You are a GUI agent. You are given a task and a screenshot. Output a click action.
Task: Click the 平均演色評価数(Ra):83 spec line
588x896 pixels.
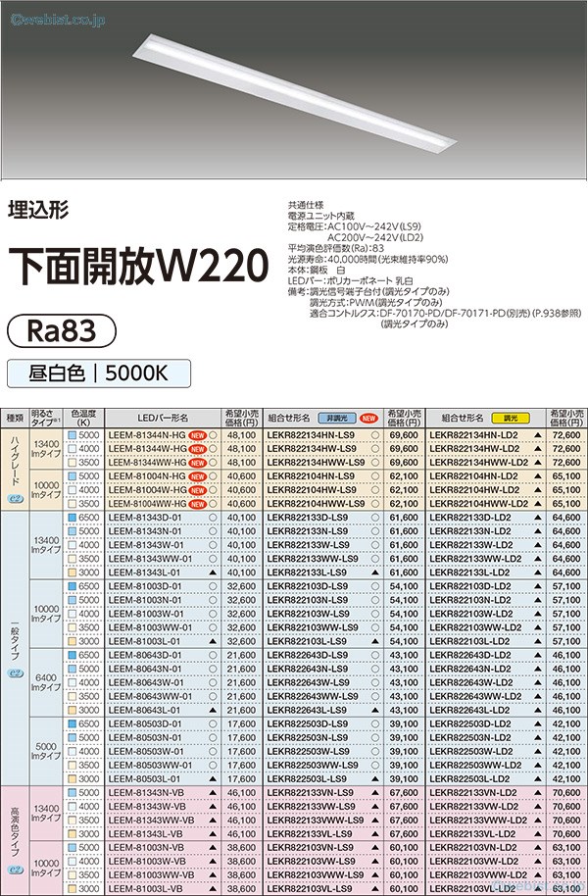pyautogui.click(x=336, y=249)
